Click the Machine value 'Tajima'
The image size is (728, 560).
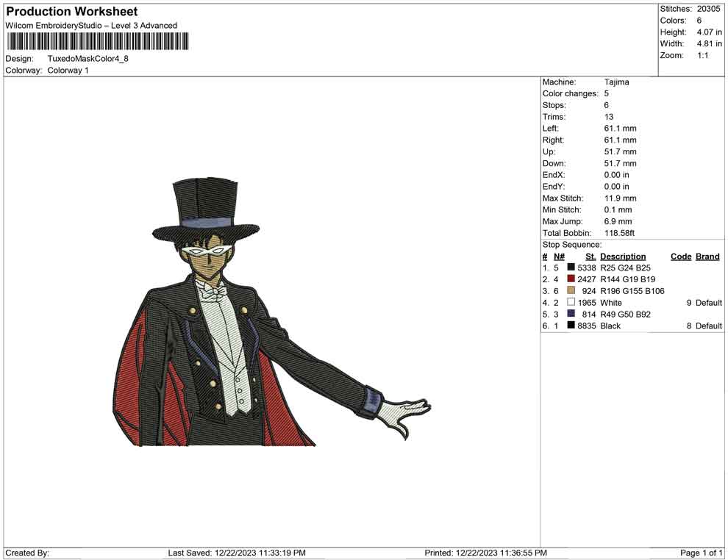click(x=616, y=82)
